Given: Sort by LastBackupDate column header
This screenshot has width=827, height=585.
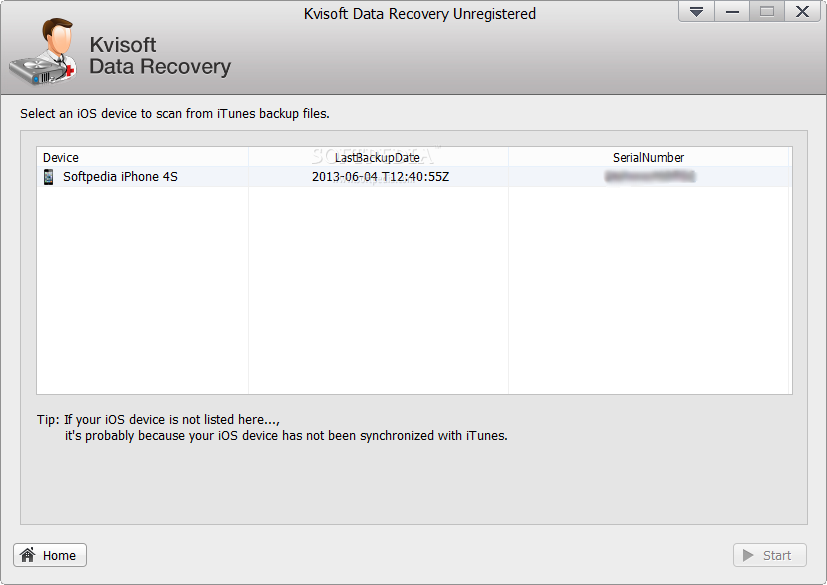Looking at the screenshot, I should pyautogui.click(x=378, y=157).
